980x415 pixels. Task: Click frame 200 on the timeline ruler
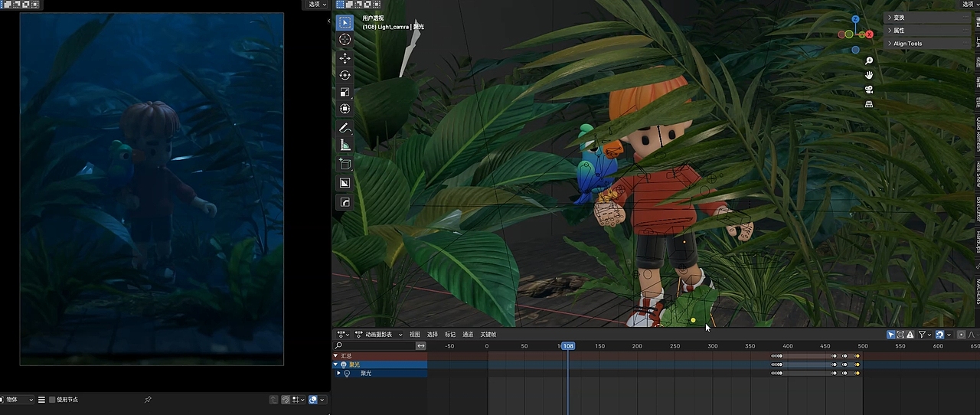(637, 346)
